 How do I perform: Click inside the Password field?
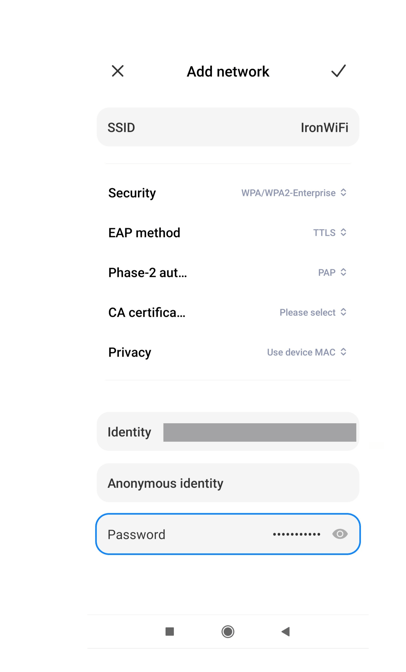228,534
